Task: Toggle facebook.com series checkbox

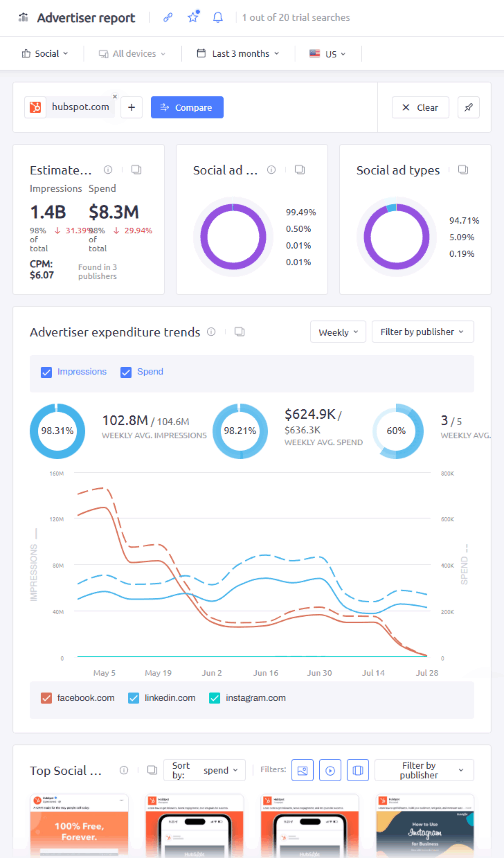Action: (46, 698)
